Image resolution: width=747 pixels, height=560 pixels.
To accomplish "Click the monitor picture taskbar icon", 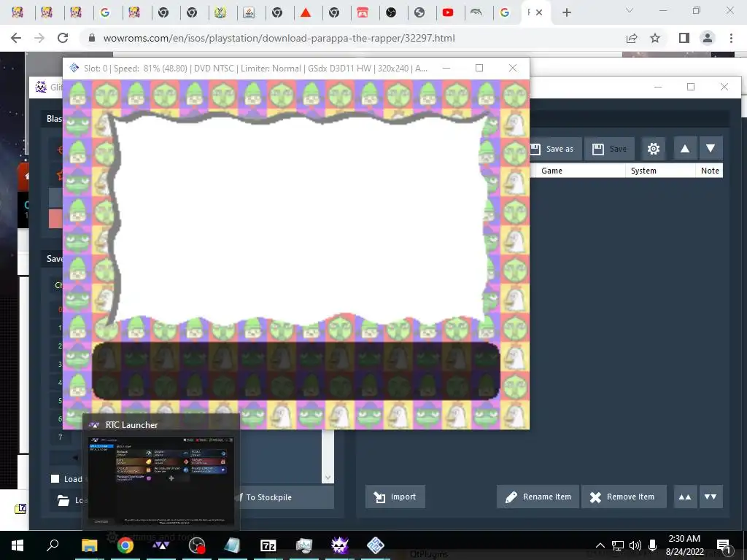I will coord(304,545).
